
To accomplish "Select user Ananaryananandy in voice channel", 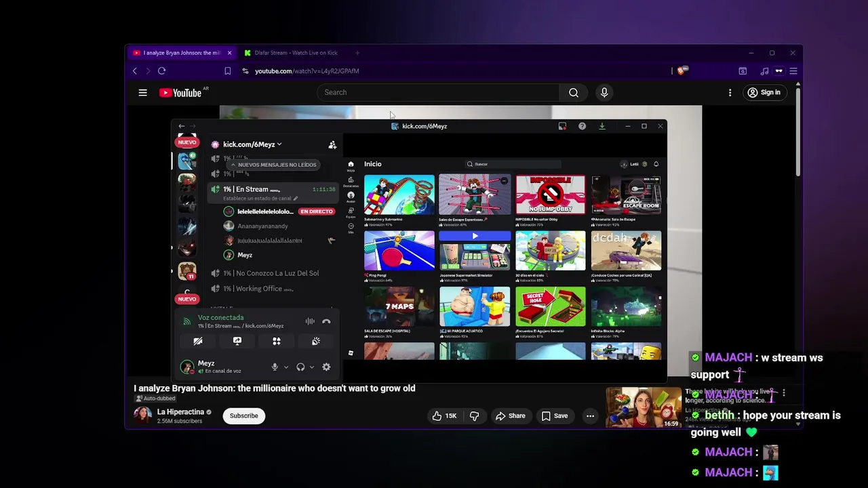I will point(262,226).
